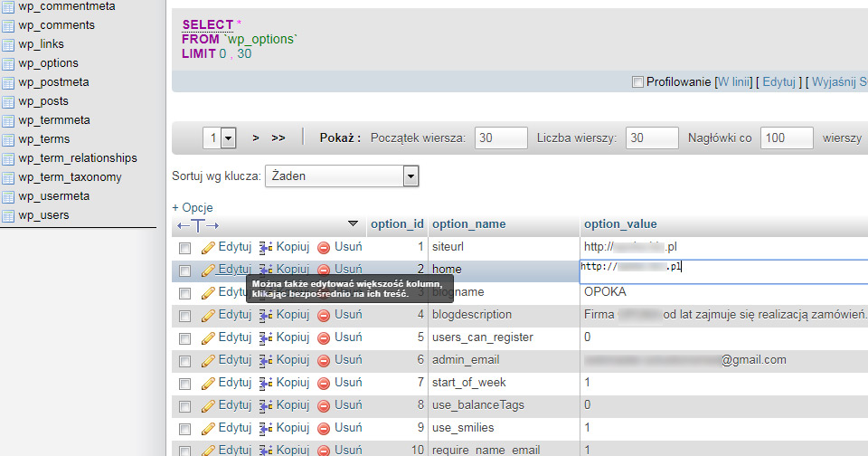Screen dimensions: 868x456
Task: Sort by option_value column header
Action: 620,224
